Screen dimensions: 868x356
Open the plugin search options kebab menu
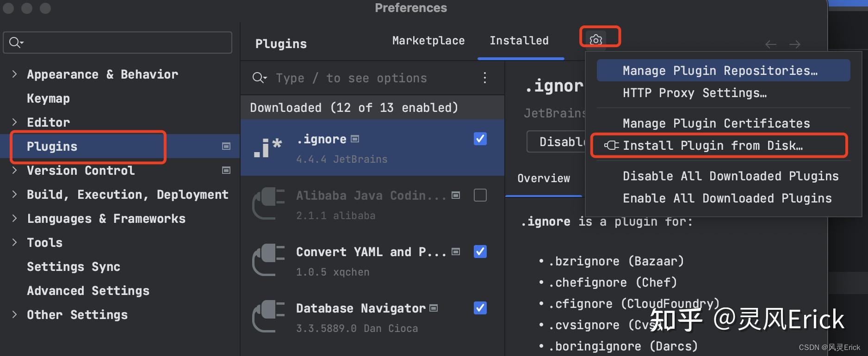(x=484, y=78)
